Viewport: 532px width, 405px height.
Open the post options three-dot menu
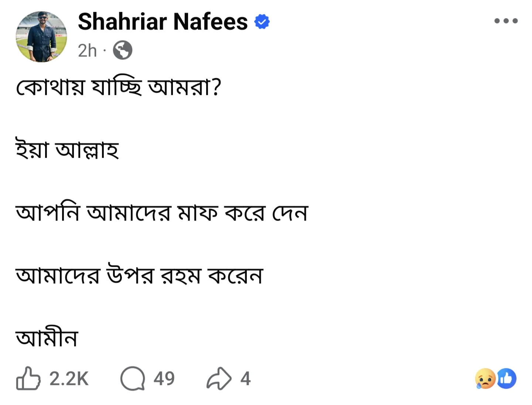506,21
